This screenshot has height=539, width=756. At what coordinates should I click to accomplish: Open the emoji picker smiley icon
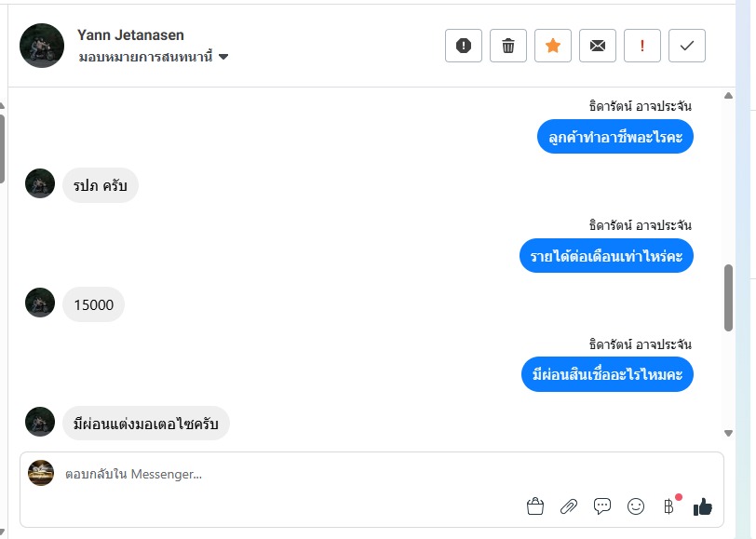pos(636,506)
